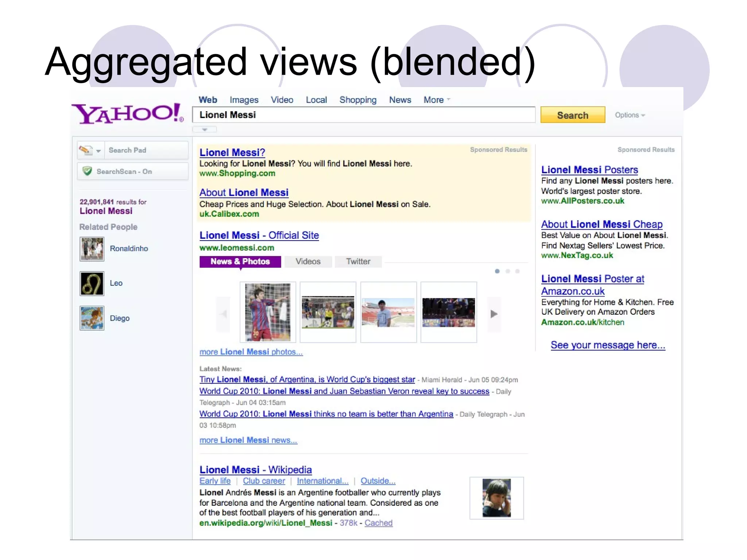This screenshot has width=747, height=560.
Task: Click www.NexTag.co.uk URL text
Action: 577,256
